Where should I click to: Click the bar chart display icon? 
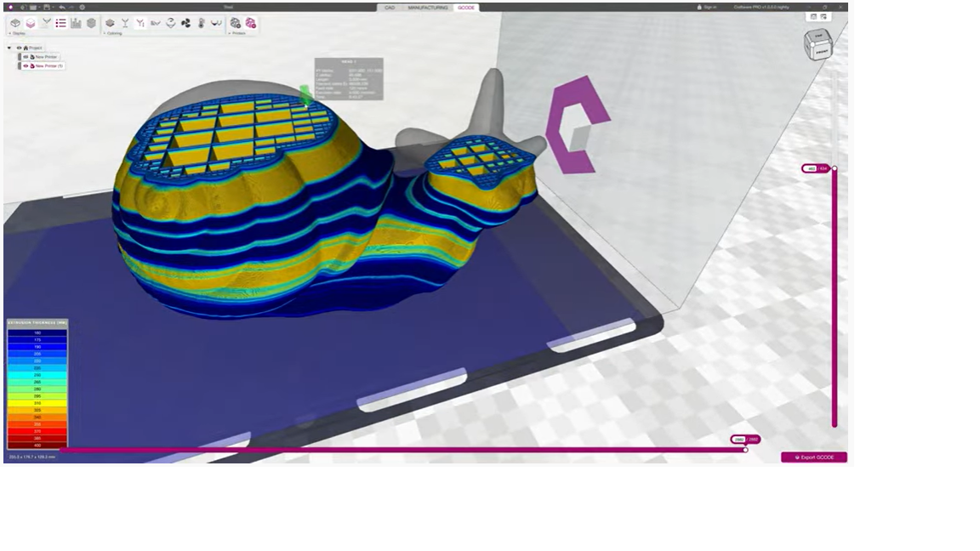pyautogui.click(x=76, y=23)
